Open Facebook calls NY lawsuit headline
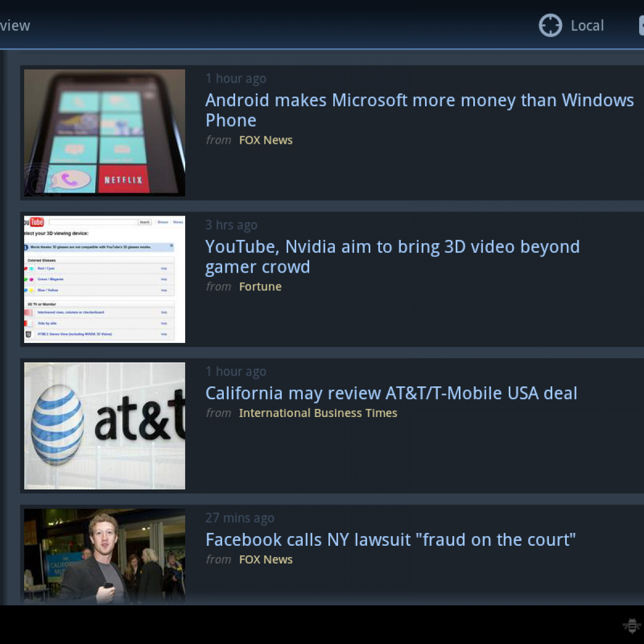This screenshot has width=644, height=644. click(x=390, y=539)
